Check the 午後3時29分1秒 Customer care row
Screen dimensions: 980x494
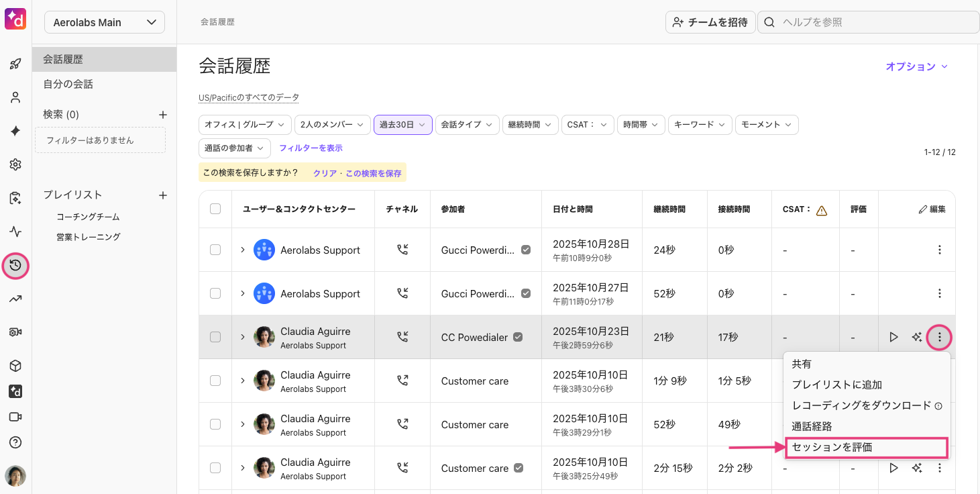click(215, 424)
